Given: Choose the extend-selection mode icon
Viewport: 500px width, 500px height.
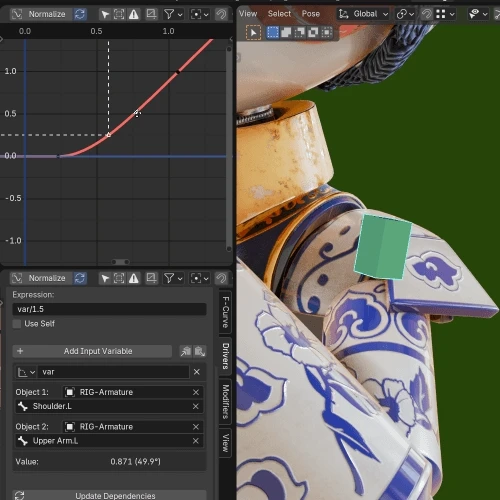Looking at the screenshot, I should (x=286, y=32).
